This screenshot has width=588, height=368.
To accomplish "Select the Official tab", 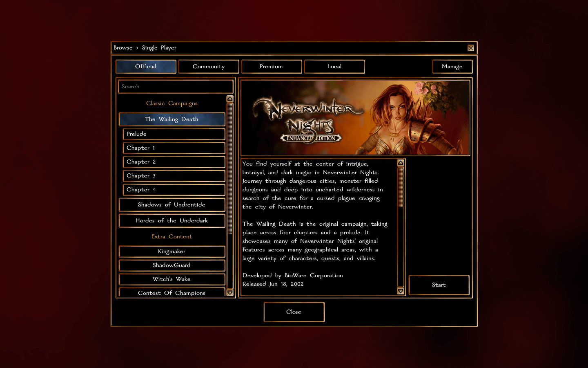I will point(146,66).
